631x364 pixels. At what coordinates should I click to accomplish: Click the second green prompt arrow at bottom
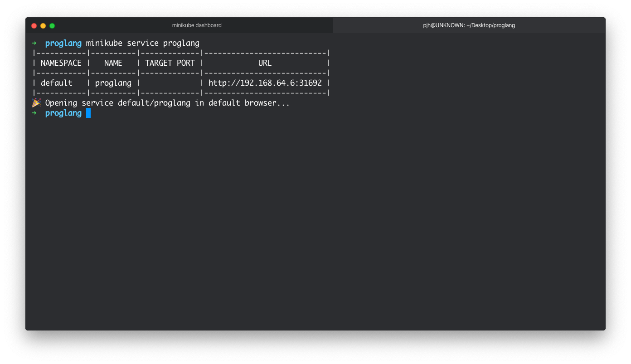pos(34,113)
